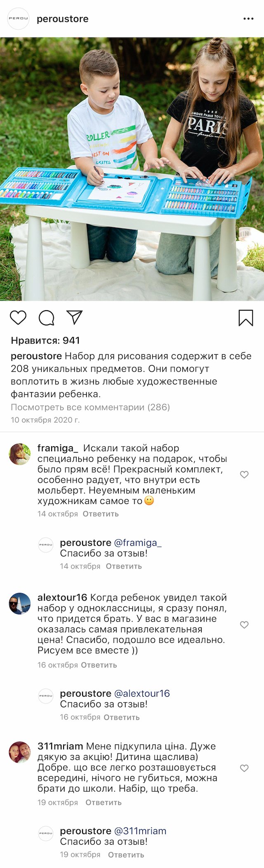Open peroustore username in header
The width and height of the screenshot is (264, 868).
point(63,19)
